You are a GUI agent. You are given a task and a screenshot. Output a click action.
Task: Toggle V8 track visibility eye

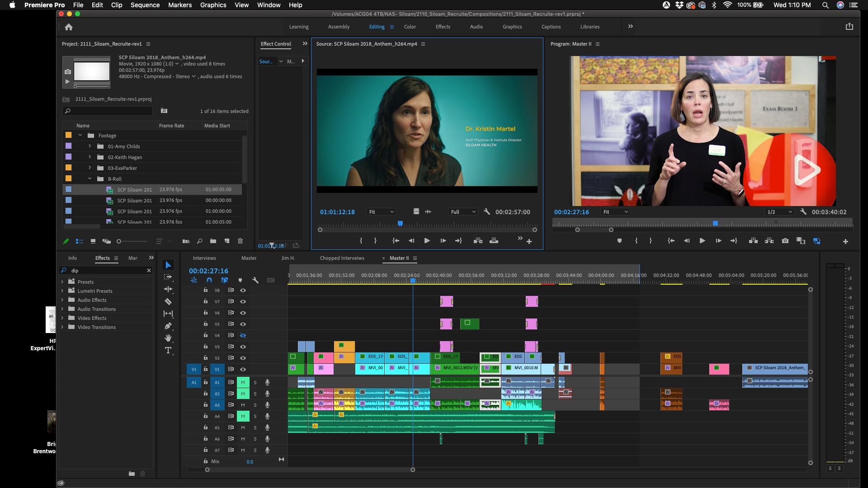(243, 290)
